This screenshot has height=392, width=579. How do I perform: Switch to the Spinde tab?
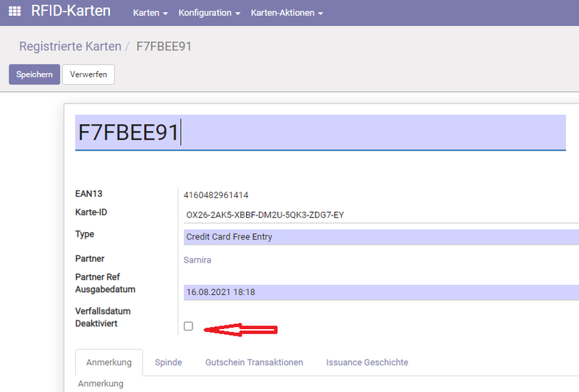click(168, 362)
